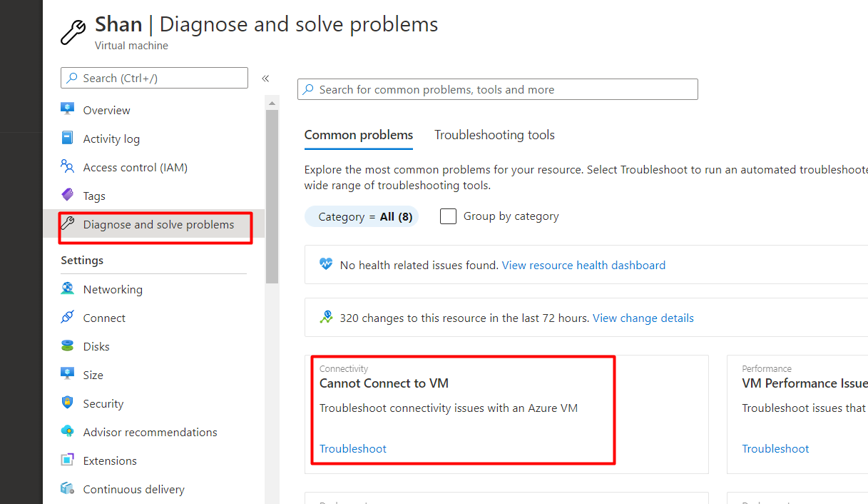Open the Activity log icon

tap(68, 138)
